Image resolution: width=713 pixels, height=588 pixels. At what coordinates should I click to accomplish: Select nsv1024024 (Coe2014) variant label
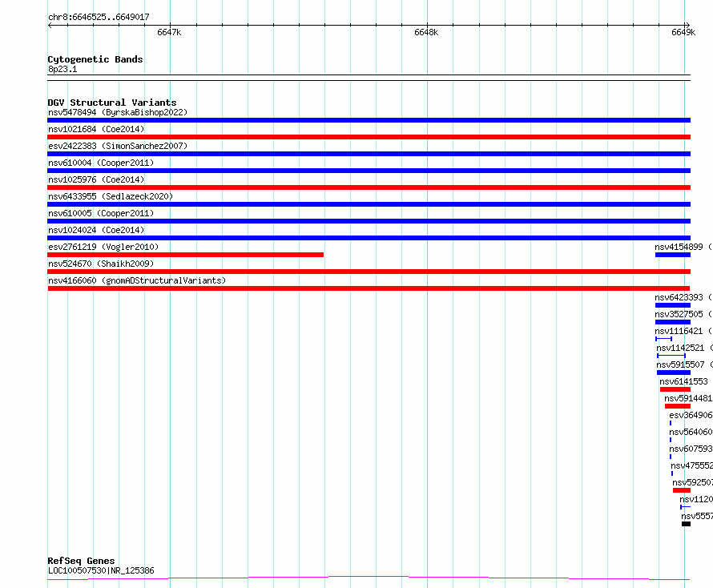96,230
